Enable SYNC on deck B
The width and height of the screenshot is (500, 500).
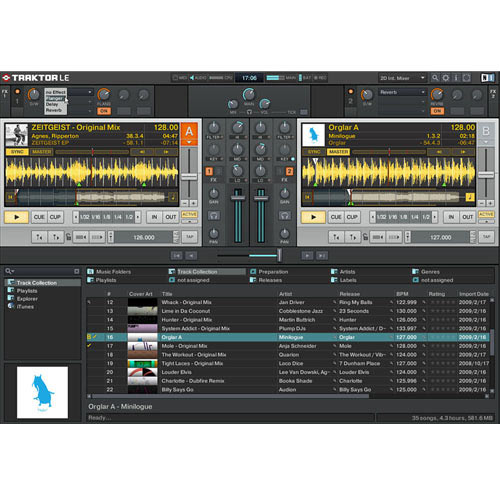(x=314, y=152)
